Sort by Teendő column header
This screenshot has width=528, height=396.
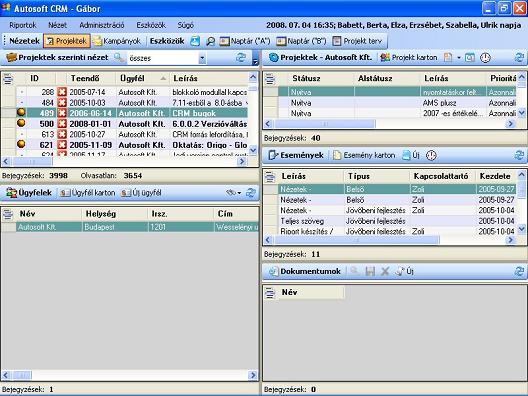pos(91,78)
